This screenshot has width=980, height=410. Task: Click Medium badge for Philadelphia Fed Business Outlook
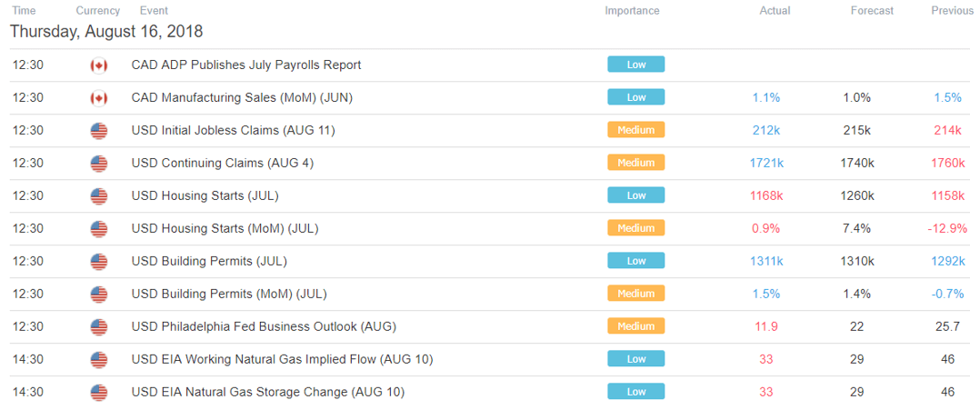pyautogui.click(x=635, y=325)
